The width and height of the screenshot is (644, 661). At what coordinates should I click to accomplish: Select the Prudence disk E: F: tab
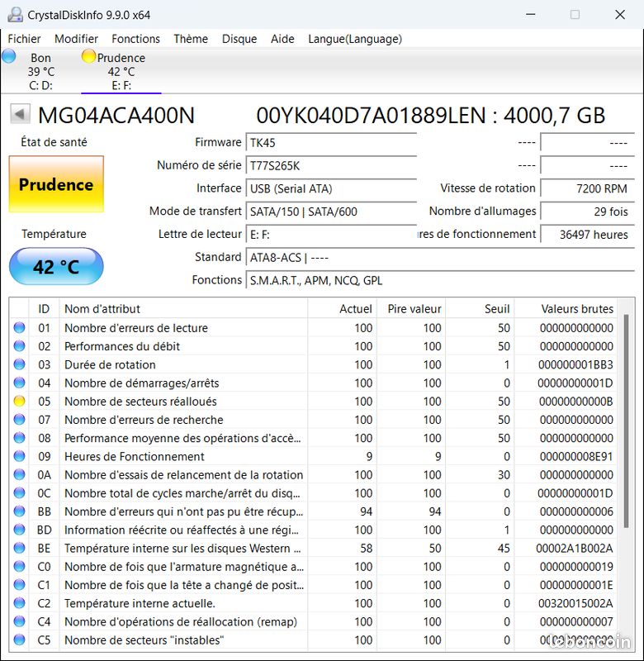pyautogui.click(x=121, y=71)
